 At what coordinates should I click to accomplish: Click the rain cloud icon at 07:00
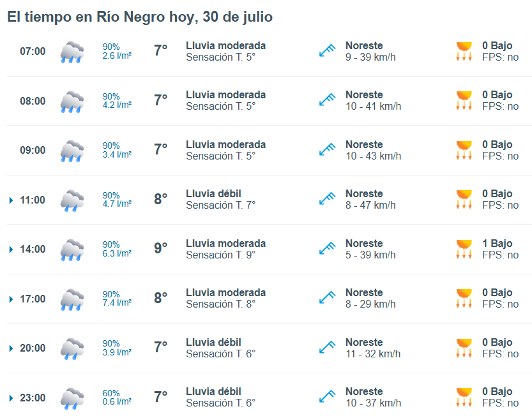tap(72, 52)
